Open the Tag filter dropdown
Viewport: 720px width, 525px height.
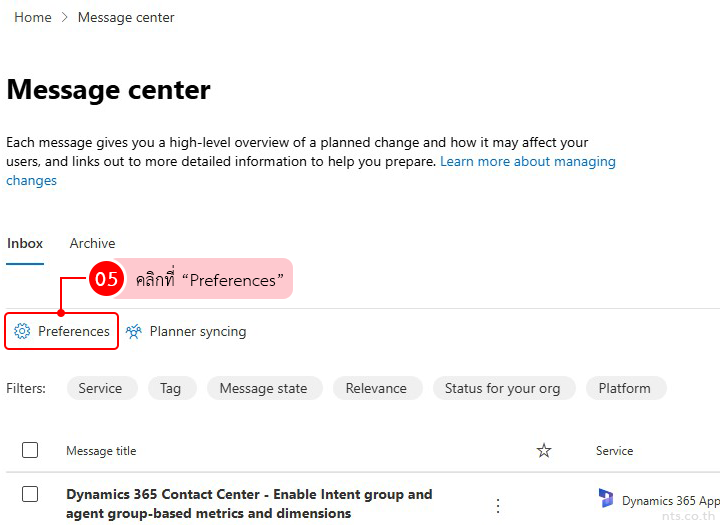click(171, 388)
